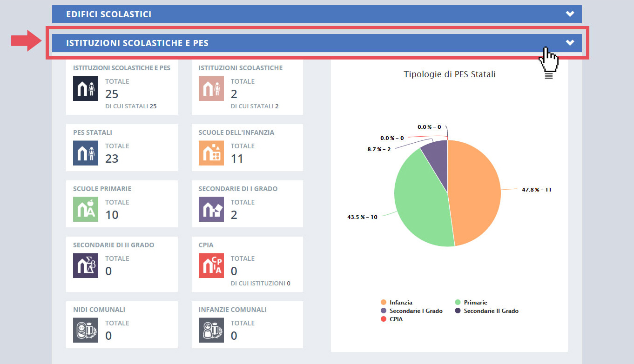Click the pink Istituzioni Scolastiche icon
This screenshot has height=364, width=634.
211,88
